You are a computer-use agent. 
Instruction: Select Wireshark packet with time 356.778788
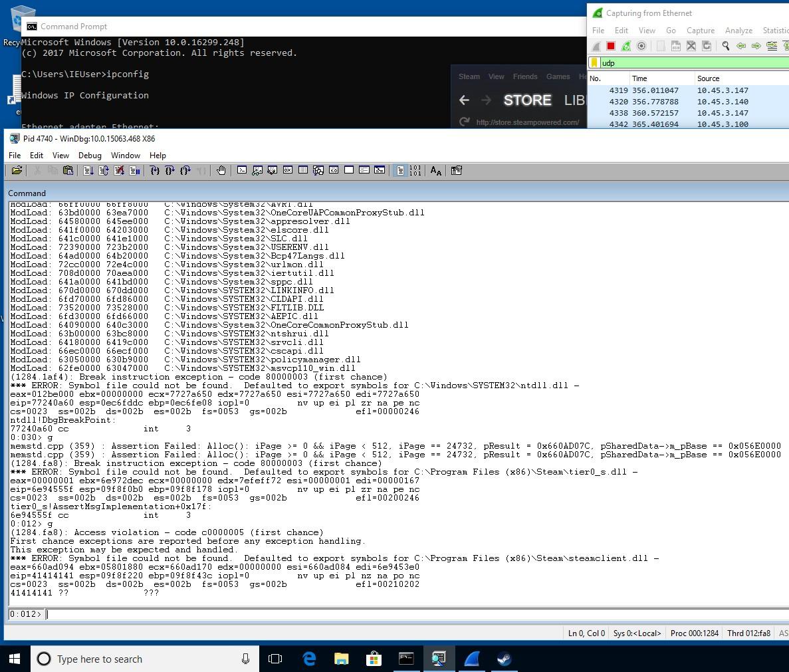coord(689,102)
